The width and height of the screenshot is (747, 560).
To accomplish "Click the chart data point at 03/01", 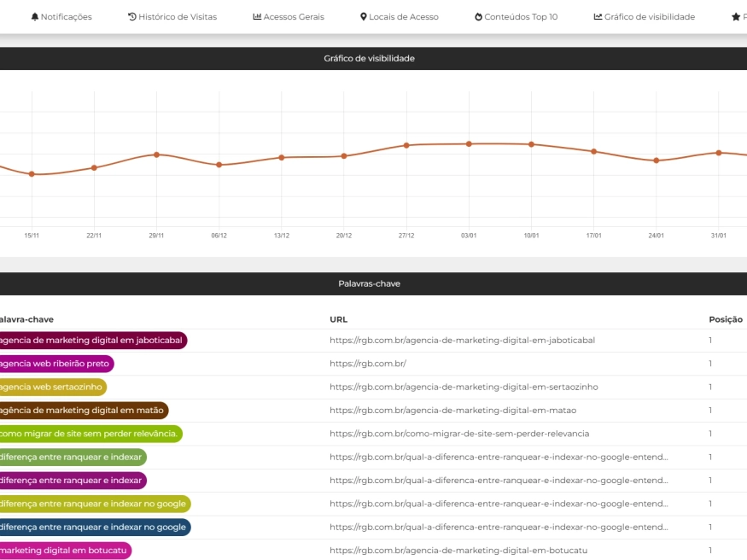I will point(469,143).
